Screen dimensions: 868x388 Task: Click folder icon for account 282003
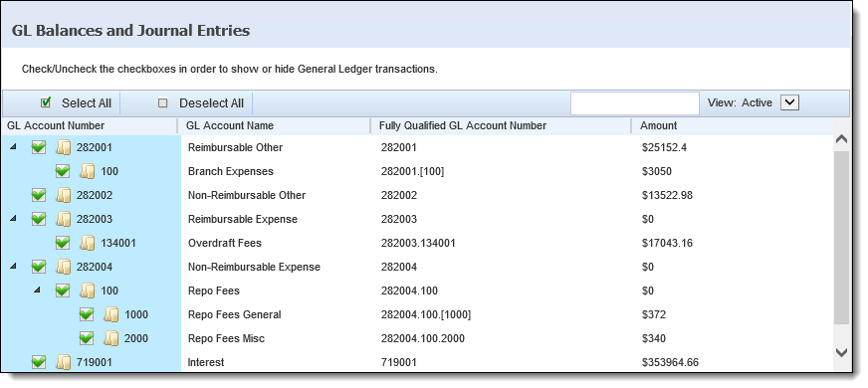64,219
